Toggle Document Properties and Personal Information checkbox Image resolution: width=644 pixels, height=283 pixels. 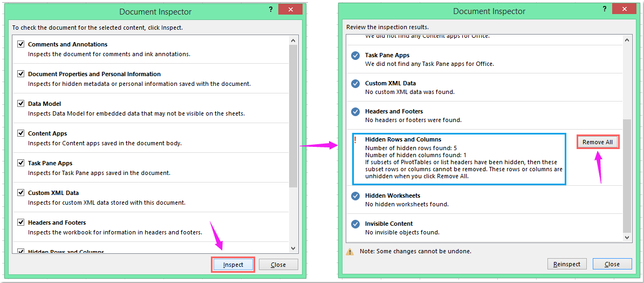[20, 73]
